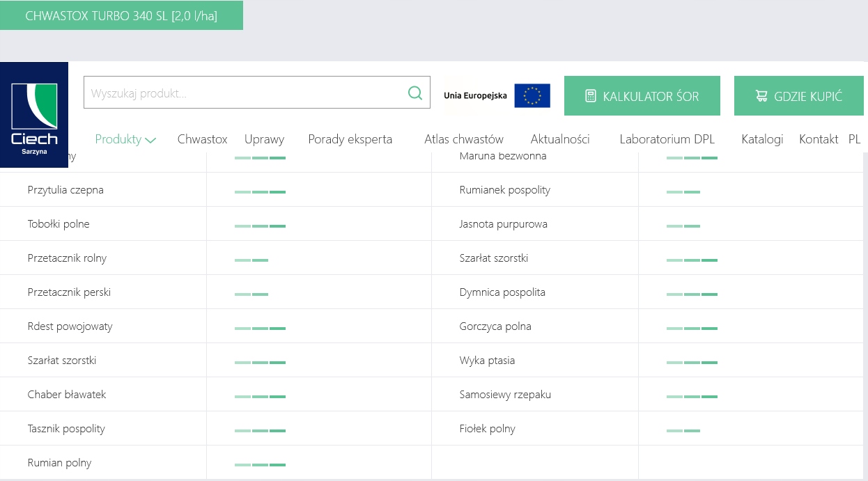
Task: Navigate to Atlas chwastów
Action: click(464, 139)
